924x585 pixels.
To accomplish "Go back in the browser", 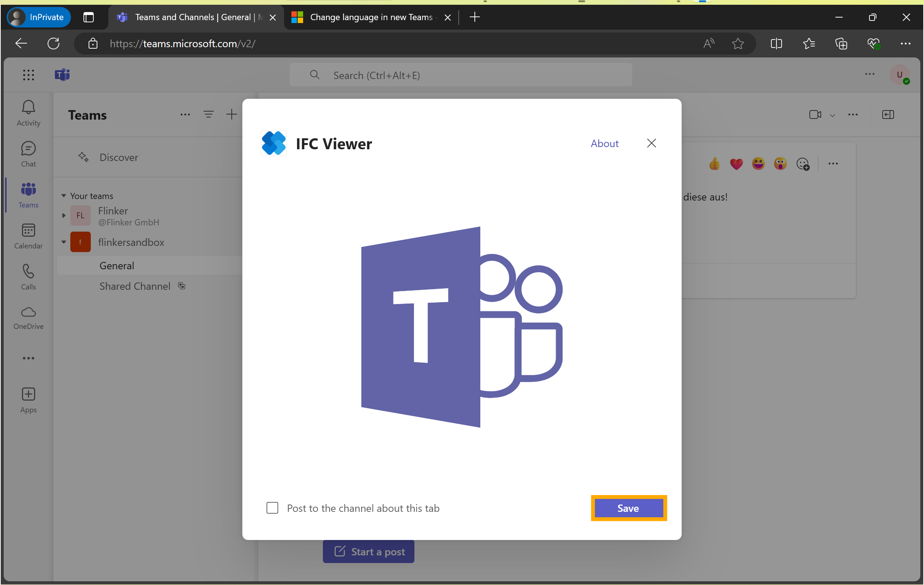I will 21,44.
